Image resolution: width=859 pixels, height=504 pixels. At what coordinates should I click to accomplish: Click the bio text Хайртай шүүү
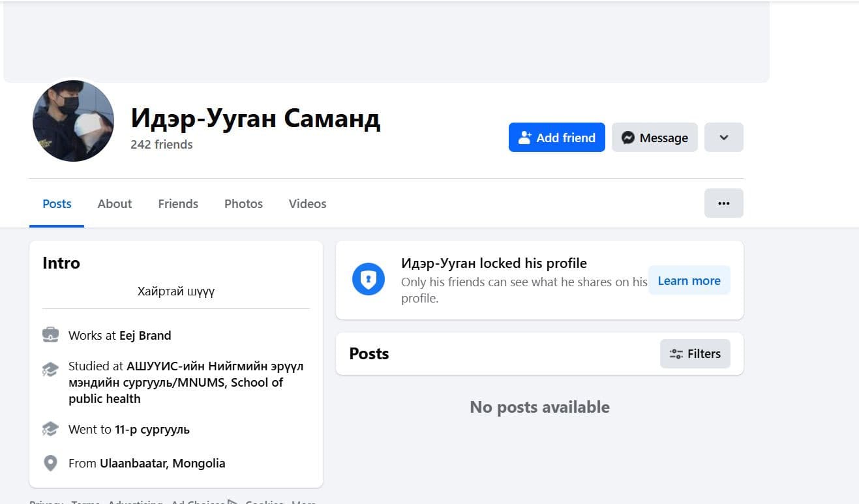tap(176, 291)
